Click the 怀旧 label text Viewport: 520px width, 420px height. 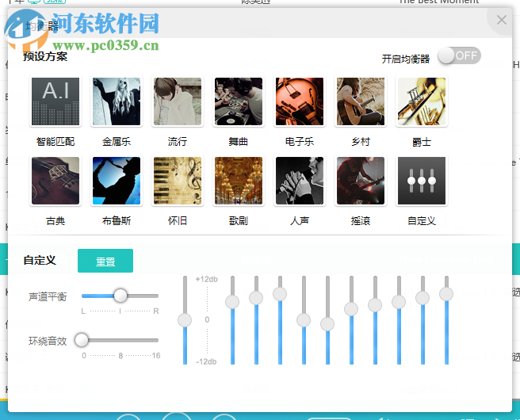(x=178, y=221)
